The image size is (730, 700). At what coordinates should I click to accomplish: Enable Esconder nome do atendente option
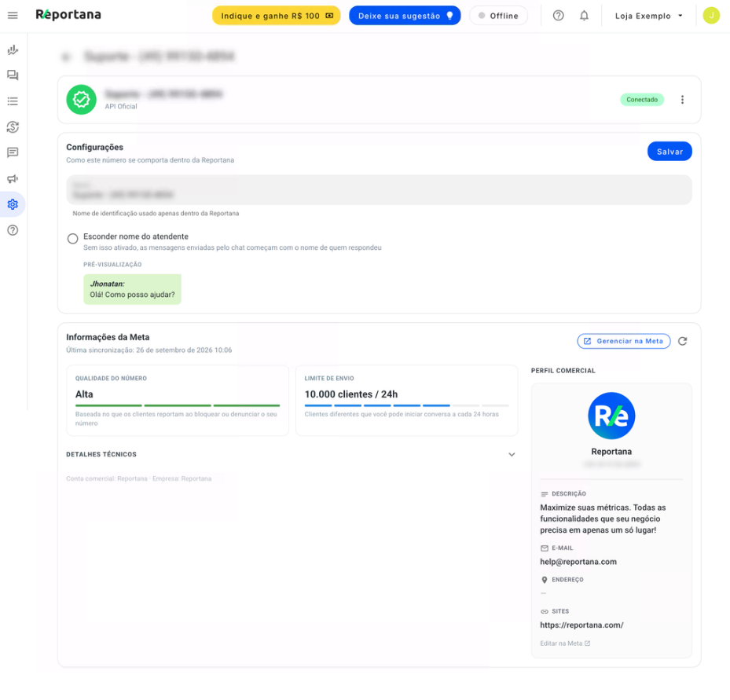click(72, 239)
